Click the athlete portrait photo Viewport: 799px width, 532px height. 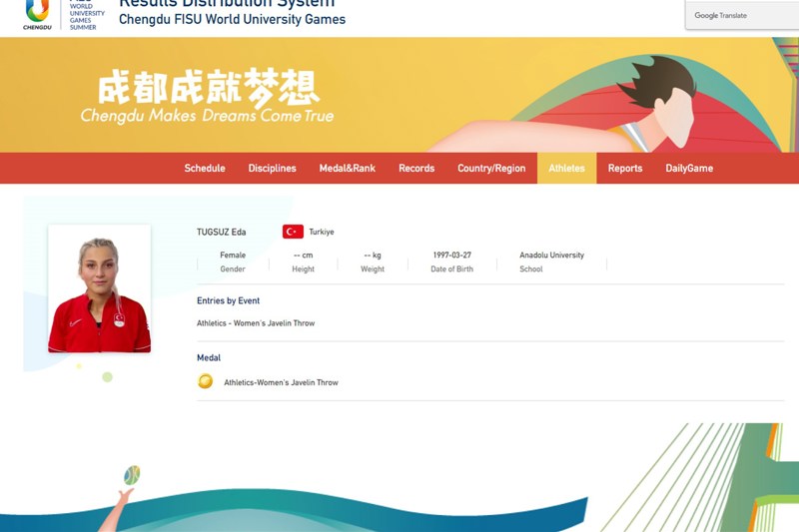pos(99,288)
